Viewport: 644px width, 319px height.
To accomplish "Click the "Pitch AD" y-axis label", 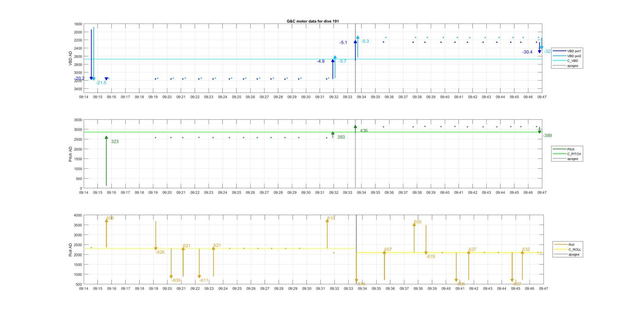I will coord(70,154).
